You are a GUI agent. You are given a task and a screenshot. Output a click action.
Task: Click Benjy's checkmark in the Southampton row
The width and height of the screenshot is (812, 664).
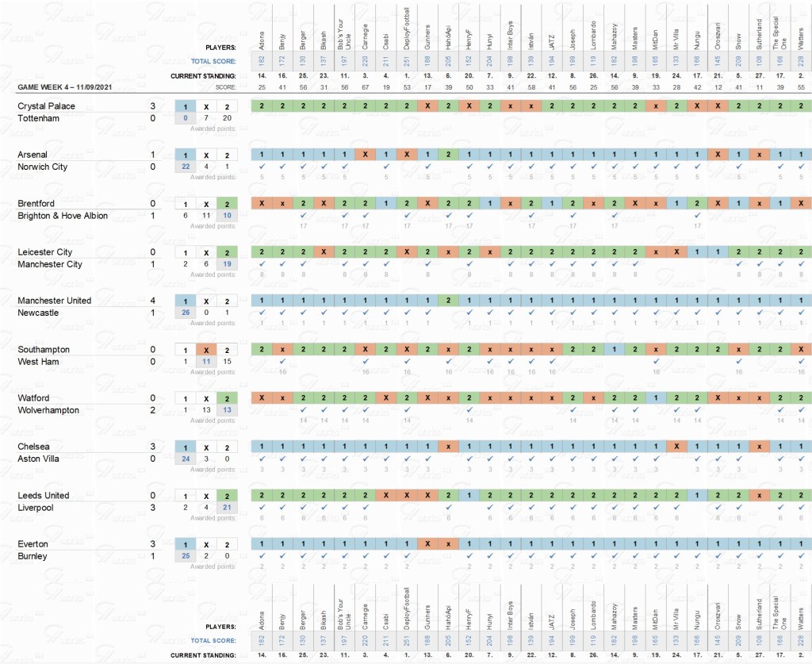point(282,362)
